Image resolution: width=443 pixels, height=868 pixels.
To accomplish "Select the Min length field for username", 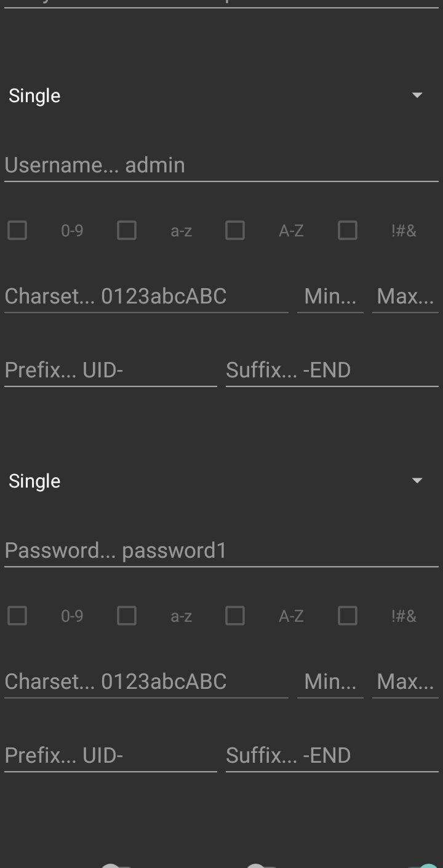I will (330, 297).
